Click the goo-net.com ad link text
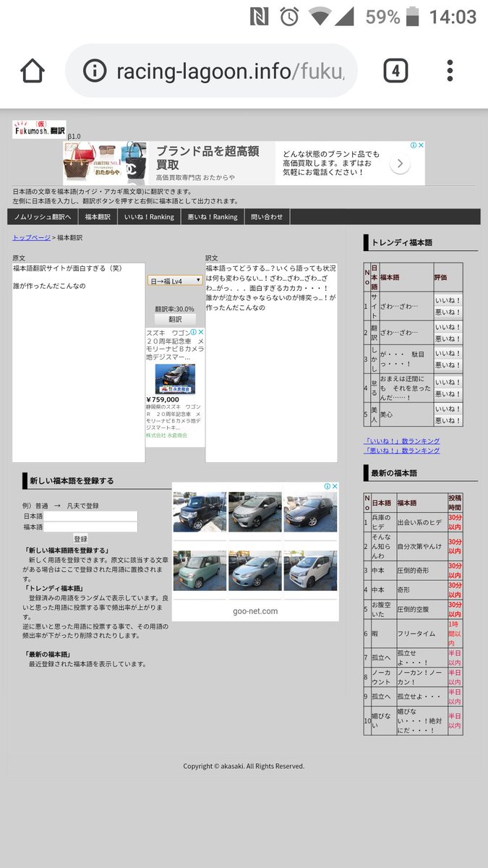Image resolution: width=488 pixels, height=868 pixels. pyautogui.click(x=255, y=611)
